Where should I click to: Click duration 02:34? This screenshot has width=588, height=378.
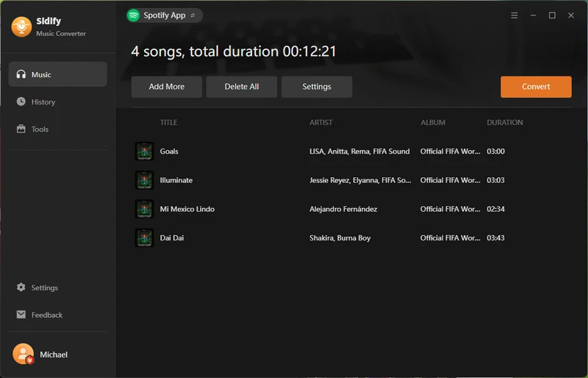495,209
